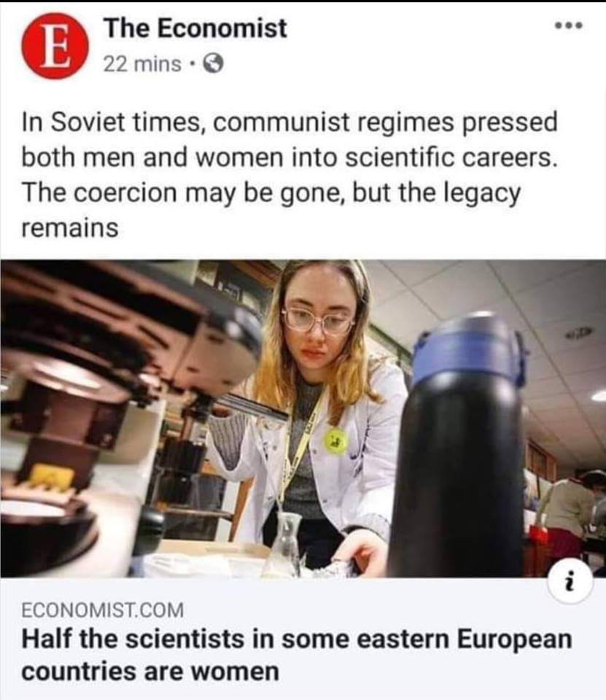
Task: Click the word "remains" in the caption
Action: (x=70, y=228)
